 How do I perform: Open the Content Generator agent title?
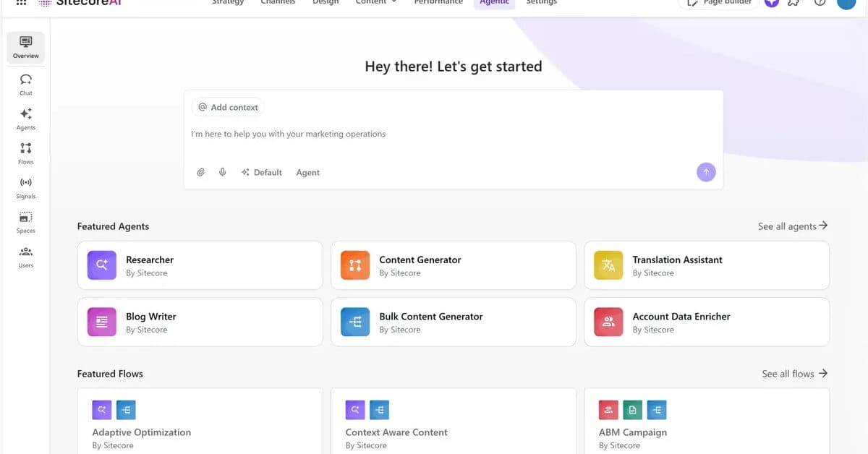(x=420, y=260)
